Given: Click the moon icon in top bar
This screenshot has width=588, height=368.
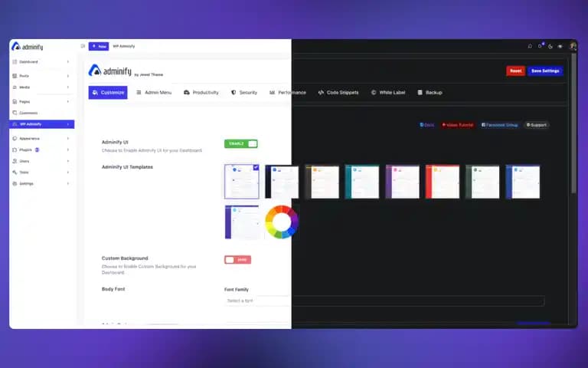Looking at the screenshot, I should pyautogui.click(x=550, y=46).
